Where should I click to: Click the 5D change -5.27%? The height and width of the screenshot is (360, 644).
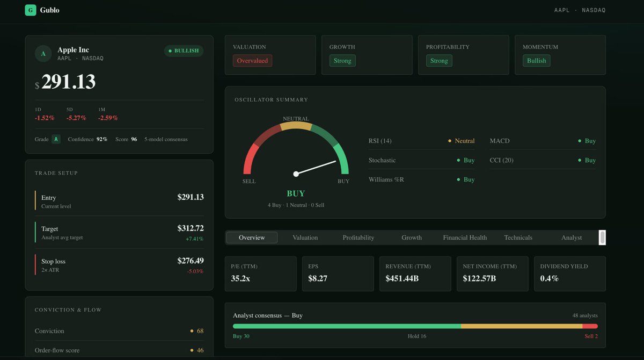click(76, 118)
